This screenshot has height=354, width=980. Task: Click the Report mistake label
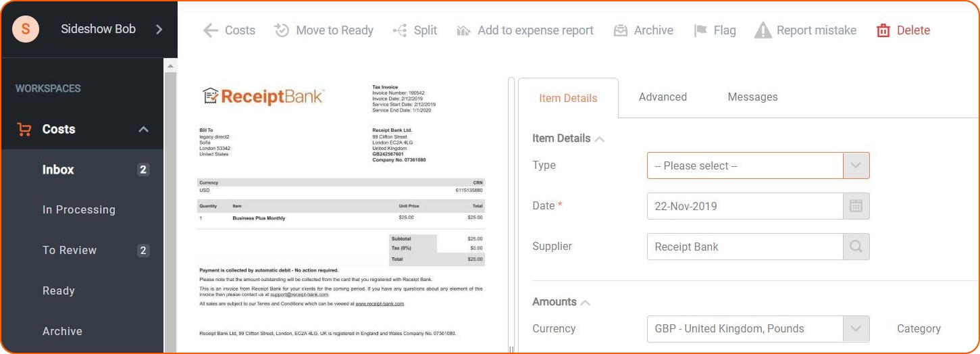click(817, 30)
